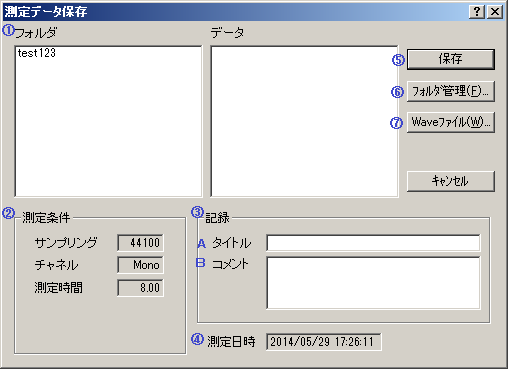Click the キャンセル button
Image resolution: width=508 pixels, height=369 pixels.
pos(451,181)
